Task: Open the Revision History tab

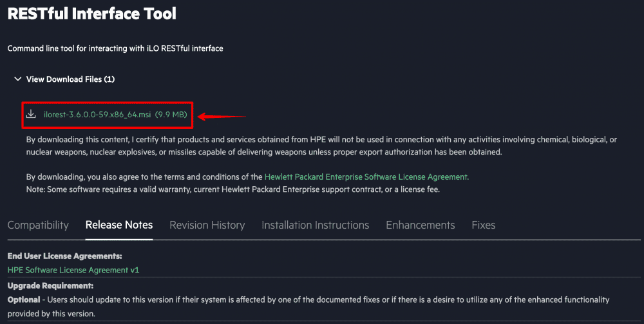Action: pyautogui.click(x=207, y=225)
